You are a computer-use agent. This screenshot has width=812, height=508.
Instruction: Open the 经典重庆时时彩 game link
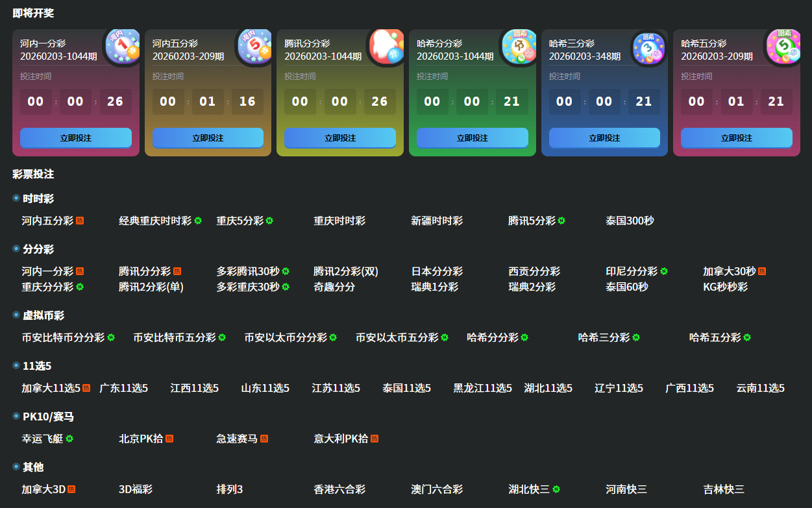coord(155,221)
